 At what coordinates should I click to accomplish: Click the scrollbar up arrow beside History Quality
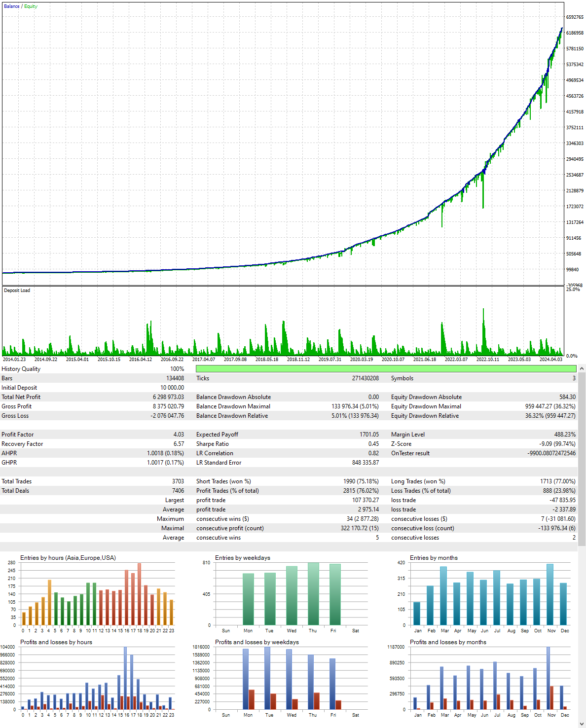pos(582,368)
